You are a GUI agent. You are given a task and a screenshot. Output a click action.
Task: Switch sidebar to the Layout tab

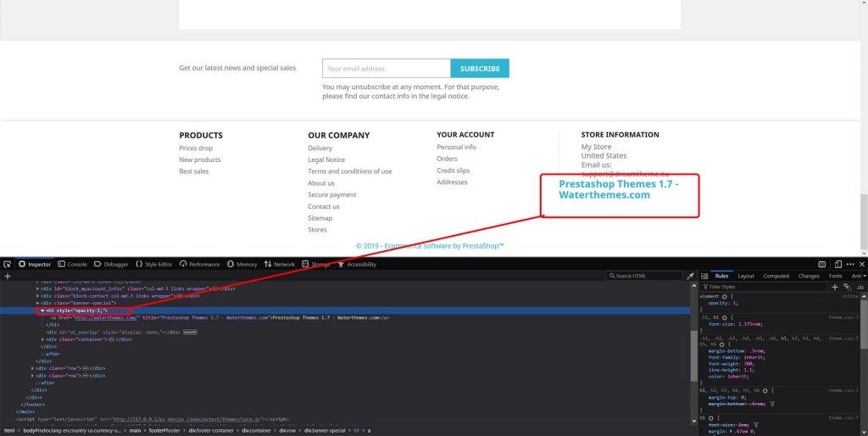[x=746, y=276]
